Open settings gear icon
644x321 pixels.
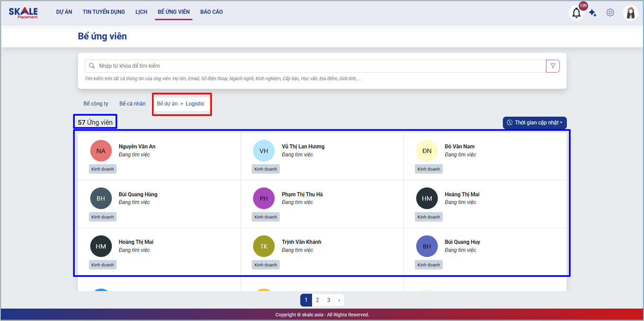610,13
